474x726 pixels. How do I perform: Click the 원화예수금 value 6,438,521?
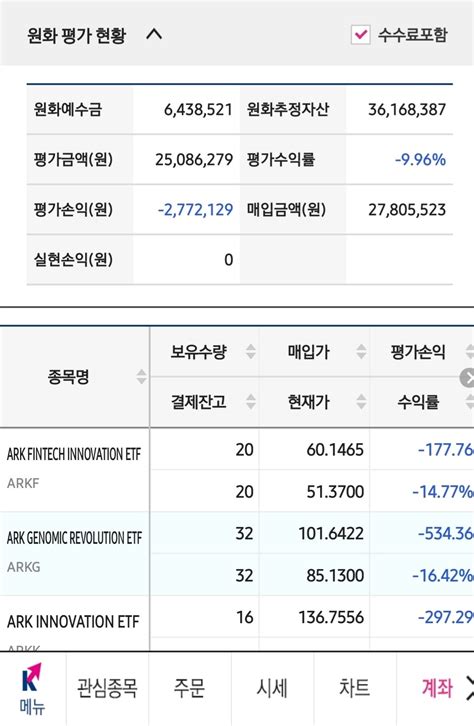(198, 110)
